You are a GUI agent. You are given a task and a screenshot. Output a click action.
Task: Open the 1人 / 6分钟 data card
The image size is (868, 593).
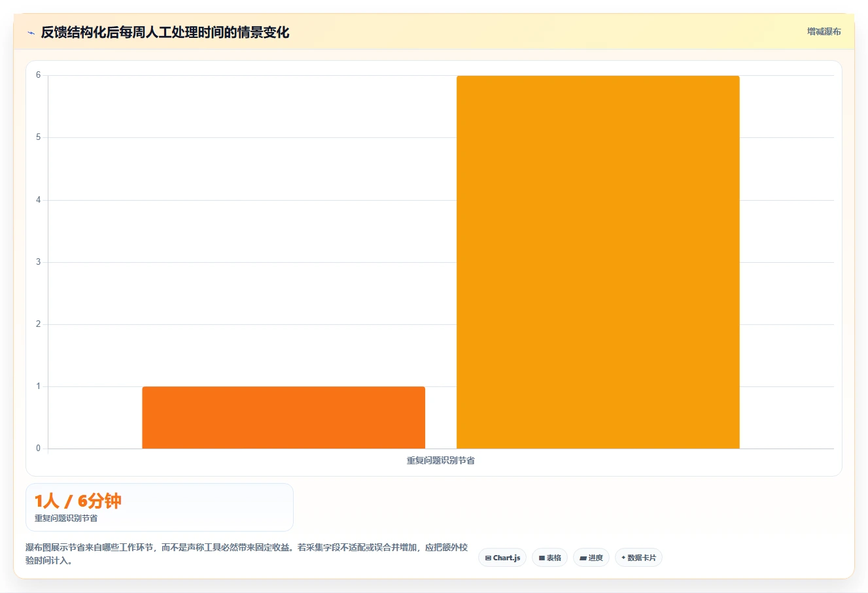pos(160,507)
